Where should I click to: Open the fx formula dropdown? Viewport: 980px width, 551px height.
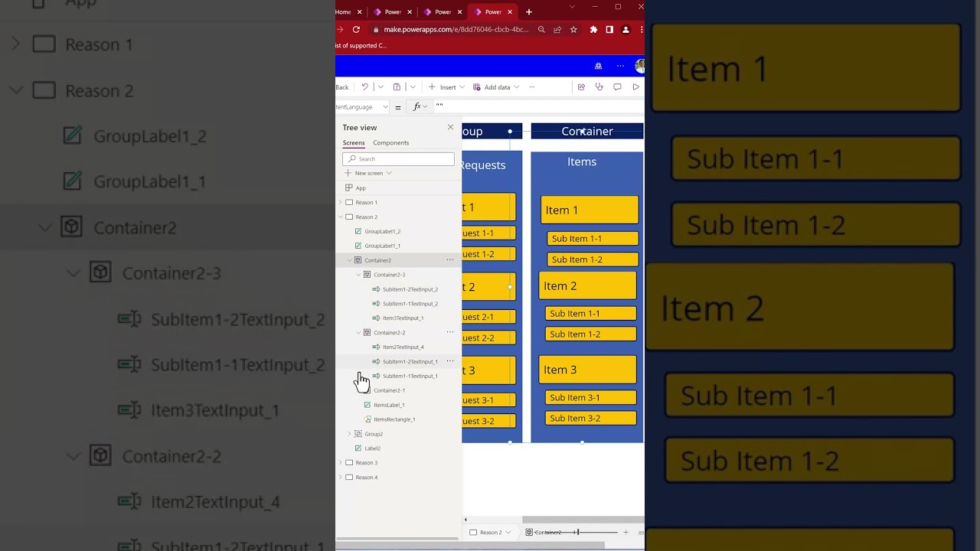(x=424, y=107)
